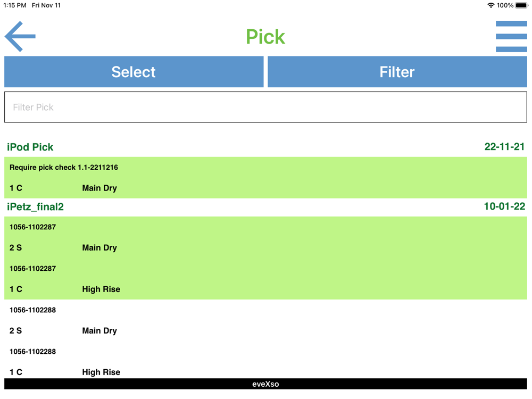This screenshot has width=532, height=399.
Task: Open the iPod Pick group header
Action: coord(30,147)
